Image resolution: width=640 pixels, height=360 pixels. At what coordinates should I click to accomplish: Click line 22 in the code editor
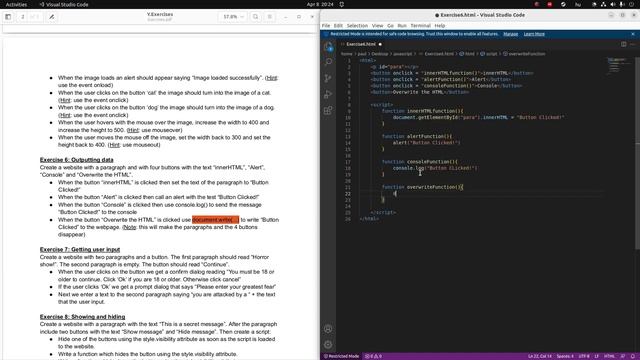[482, 193]
